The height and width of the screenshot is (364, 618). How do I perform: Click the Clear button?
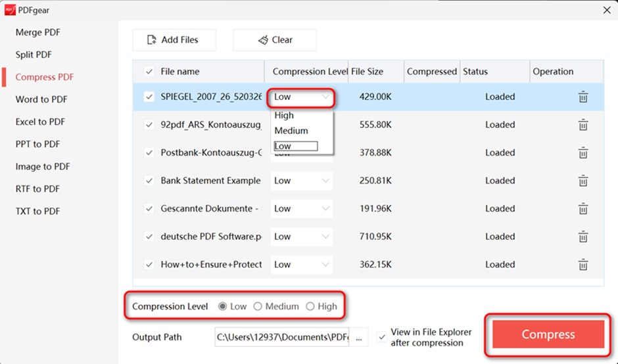[275, 40]
